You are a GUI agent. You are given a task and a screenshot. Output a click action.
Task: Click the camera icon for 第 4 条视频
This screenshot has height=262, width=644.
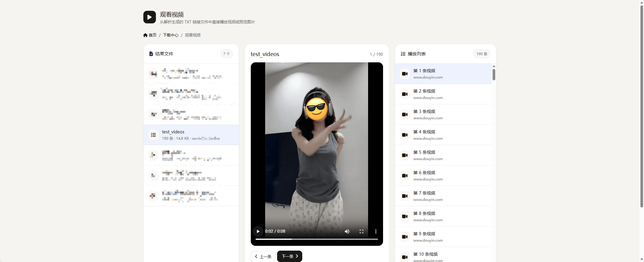(x=405, y=135)
